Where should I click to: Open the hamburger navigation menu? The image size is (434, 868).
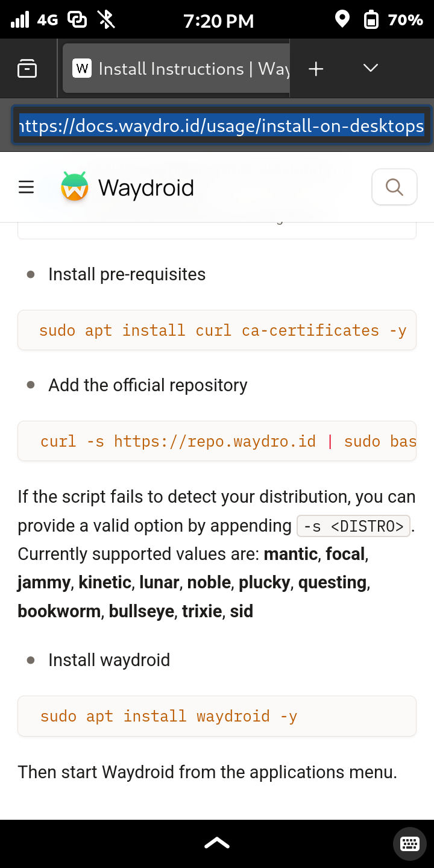tap(27, 187)
